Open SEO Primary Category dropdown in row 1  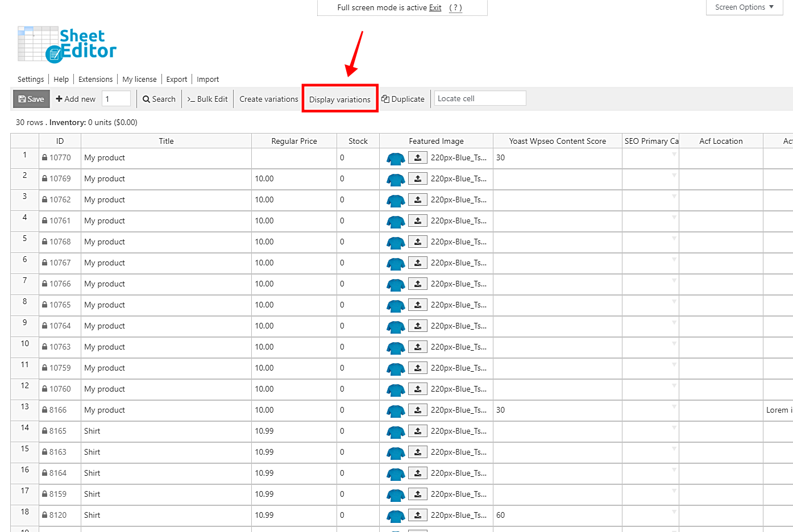[x=674, y=155]
